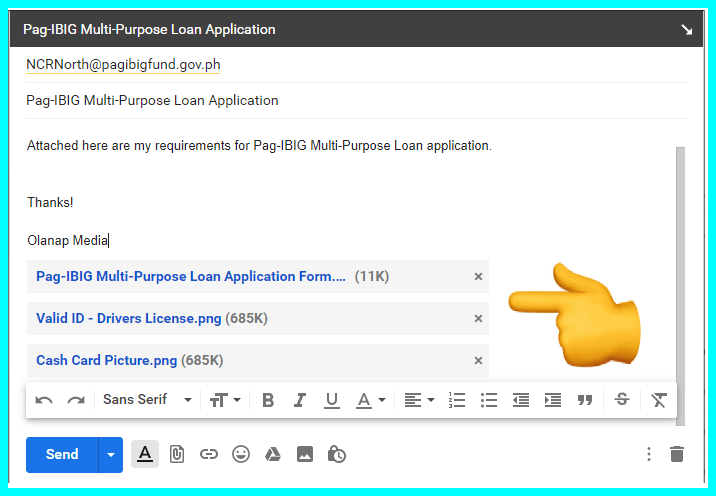Screen dimensions: 716x496
Task: Open the text alignment dropdown
Action: pyautogui.click(x=419, y=400)
